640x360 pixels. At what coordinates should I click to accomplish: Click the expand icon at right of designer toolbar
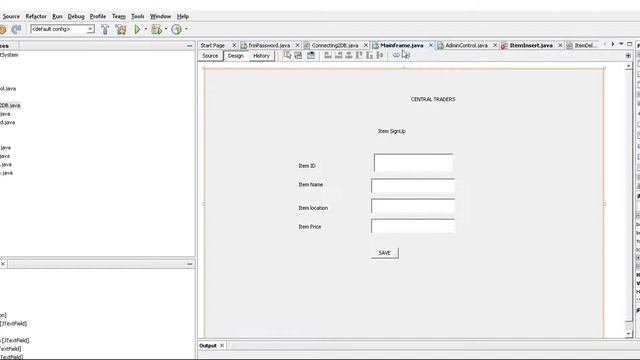coord(628,56)
